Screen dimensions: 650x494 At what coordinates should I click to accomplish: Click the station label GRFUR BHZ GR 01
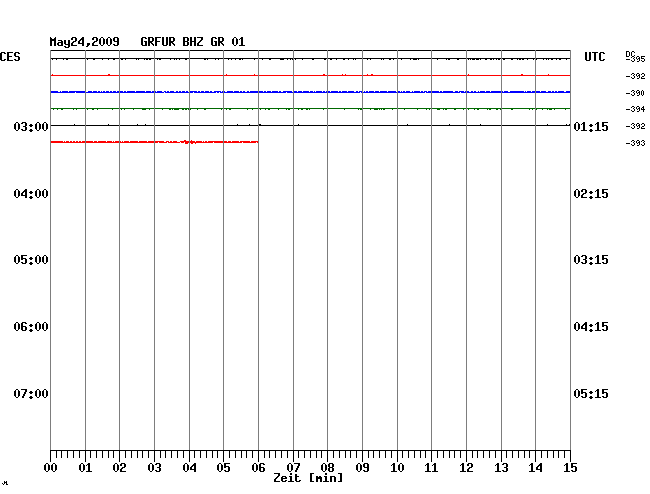(193, 42)
